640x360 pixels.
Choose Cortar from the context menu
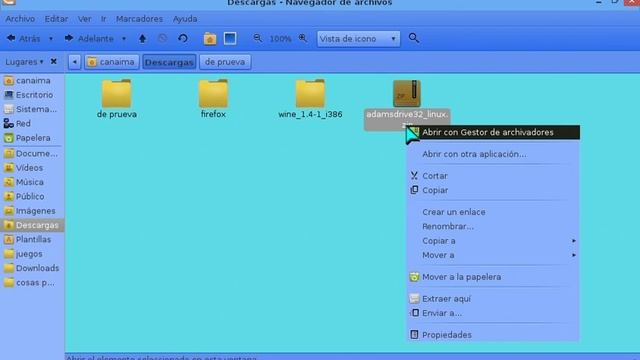[x=493, y=176]
